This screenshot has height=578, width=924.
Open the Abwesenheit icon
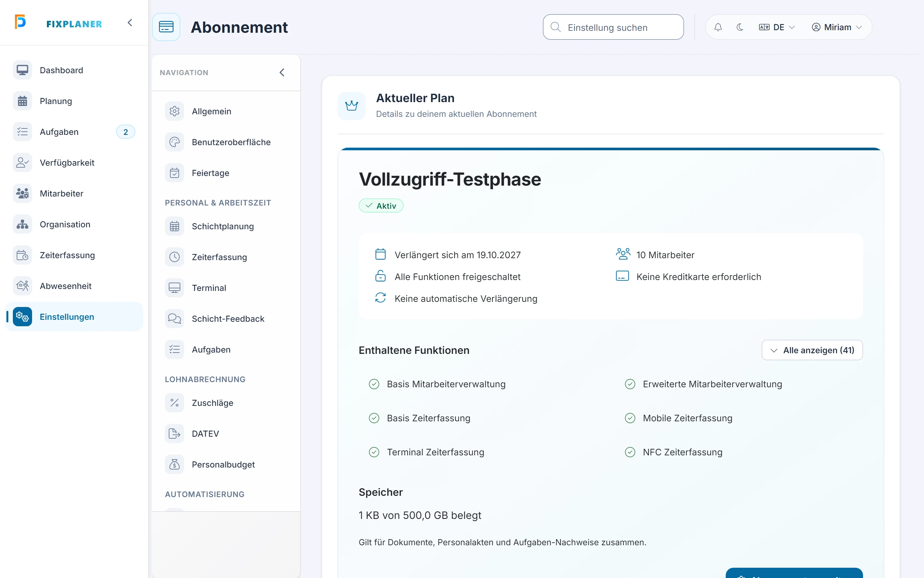22,286
